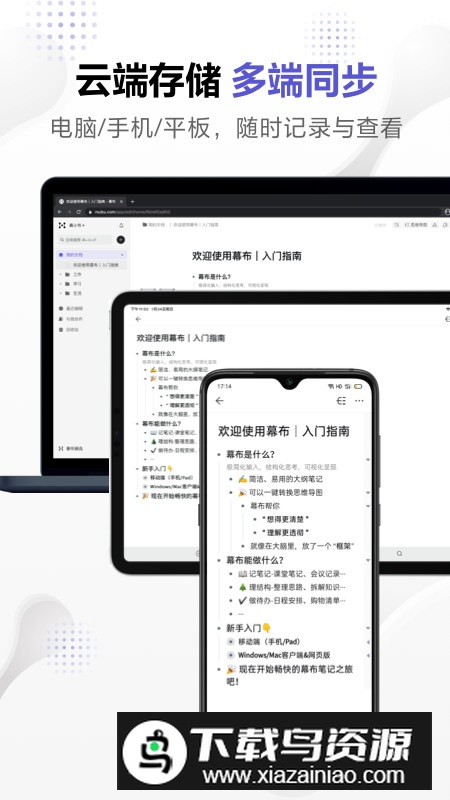Click the 思维导图 button in the laptop toolbar
This screenshot has width=450, height=800.
[416, 224]
